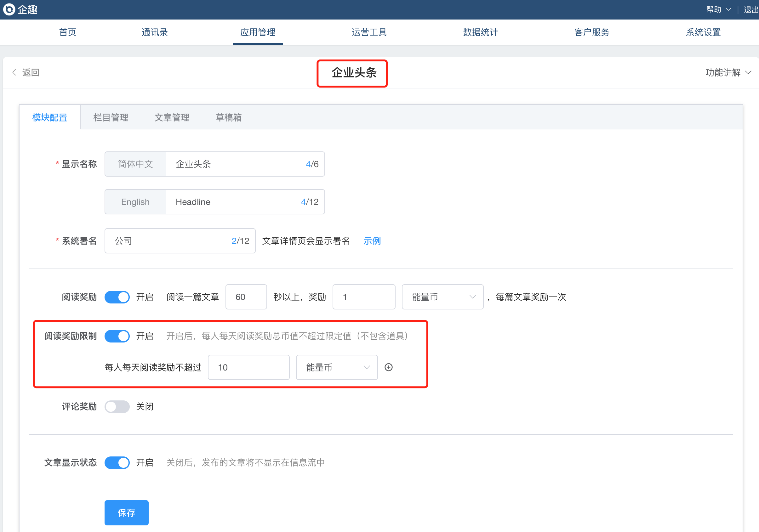
Task: Click the 企趣 logo icon
Action: pos(9,9)
